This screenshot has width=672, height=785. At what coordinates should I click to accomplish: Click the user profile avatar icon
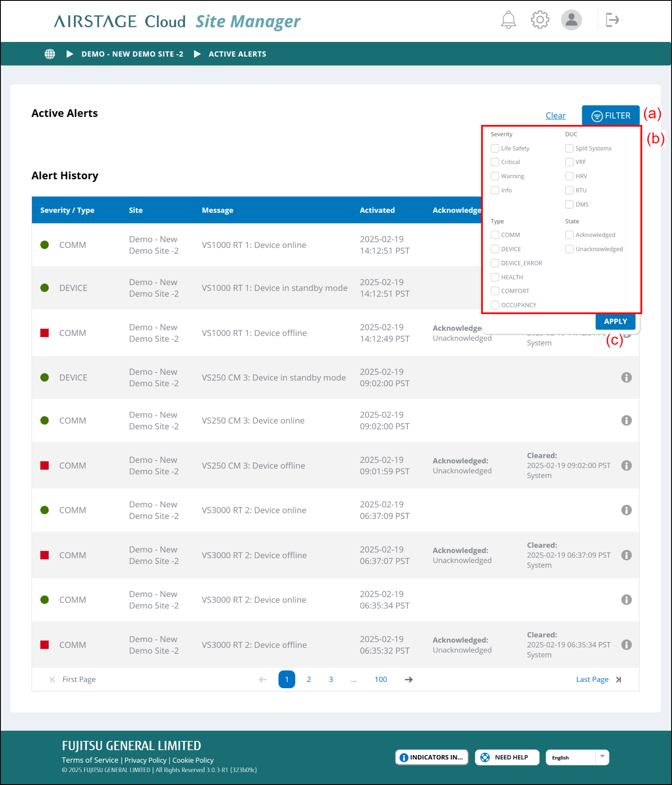click(571, 20)
